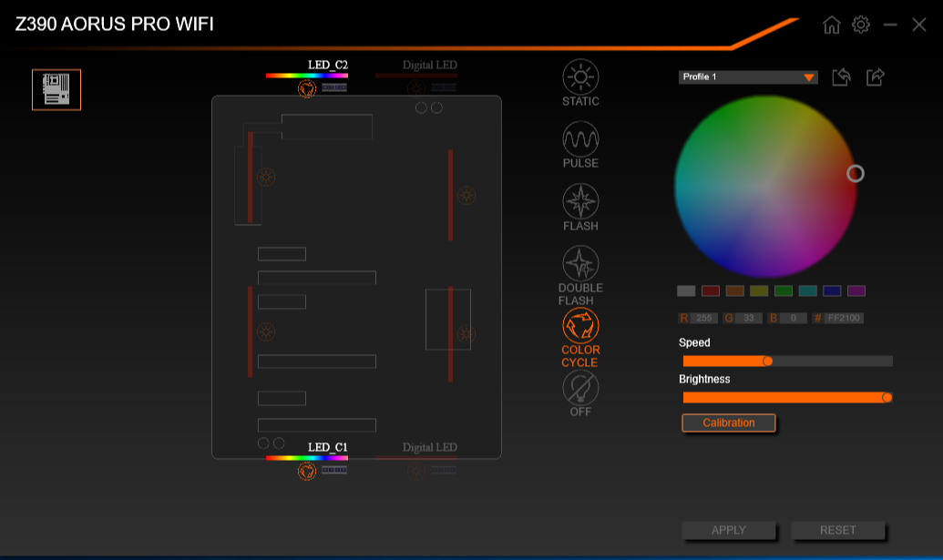Image resolution: width=943 pixels, height=560 pixels.
Task: Open the Calibration button
Action: point(728,423)
